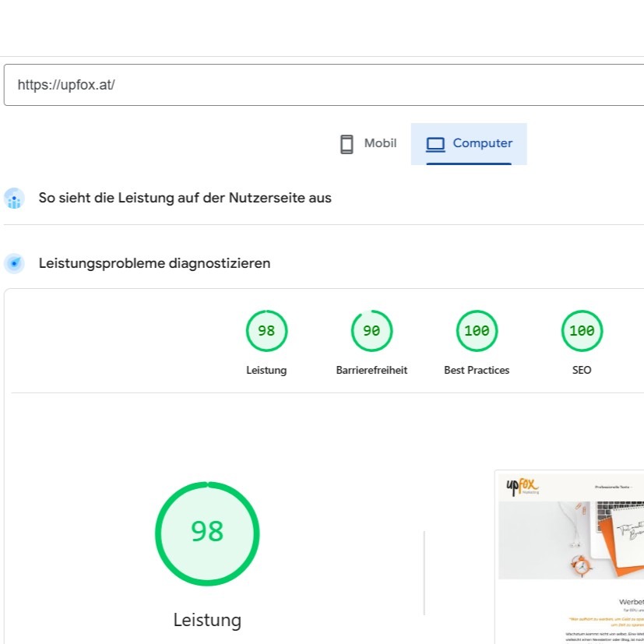Click the upfox logo in the page screenshot
The width and height of the screenshot is (644, 644).
[522, 486]
